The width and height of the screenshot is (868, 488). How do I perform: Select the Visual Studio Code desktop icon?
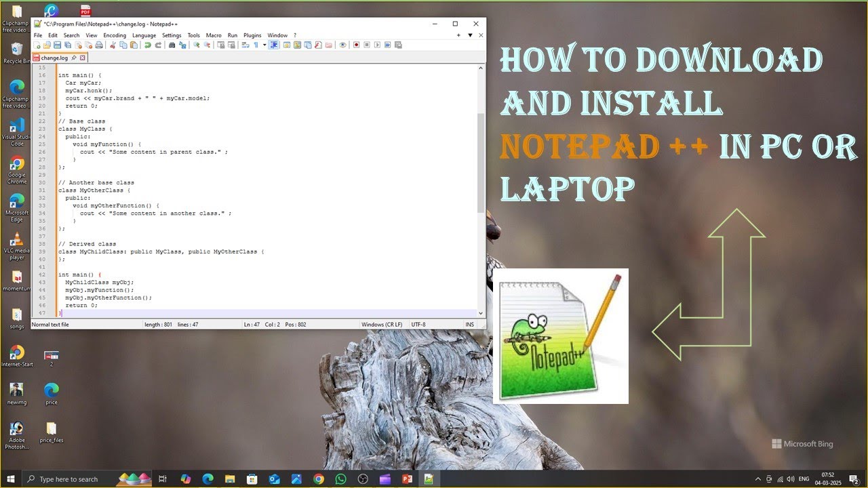[17, 132]
